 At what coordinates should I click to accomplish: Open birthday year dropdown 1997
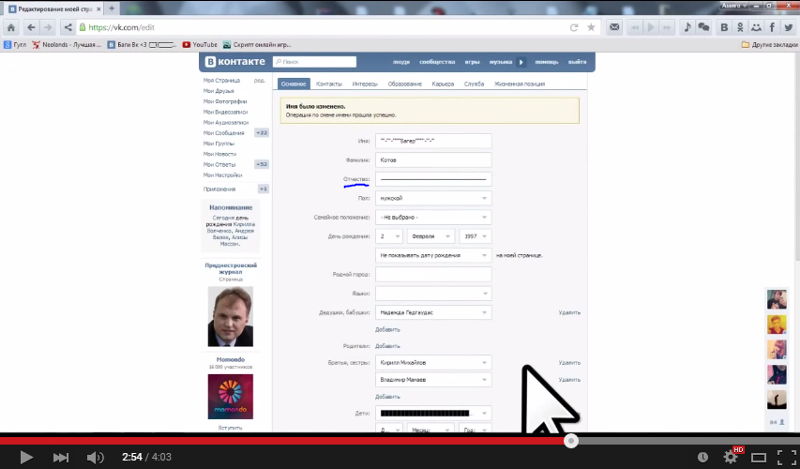pos(475,236)
